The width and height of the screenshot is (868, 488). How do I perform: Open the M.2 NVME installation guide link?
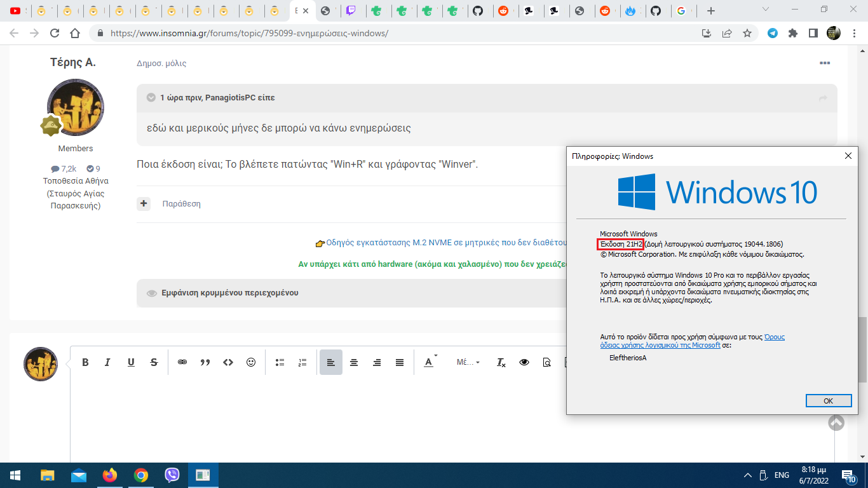click(x=445, y=242)
